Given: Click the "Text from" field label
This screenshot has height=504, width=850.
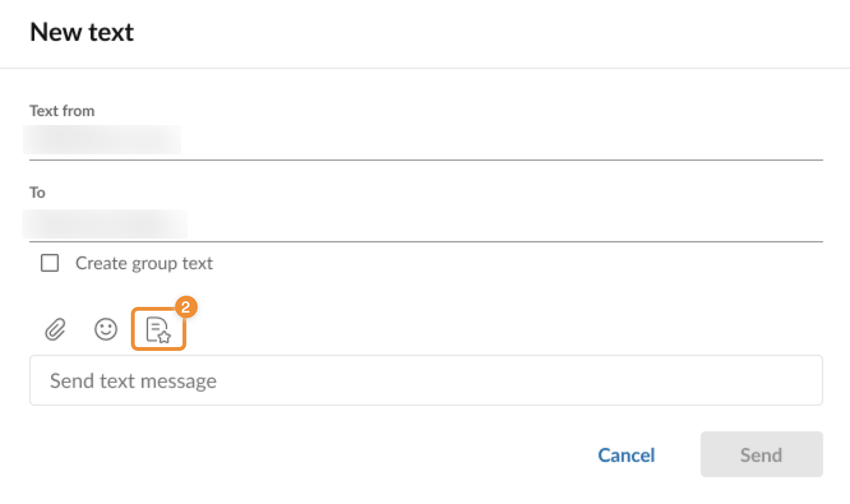Looking at the screenshot, I should pos(62,111).
